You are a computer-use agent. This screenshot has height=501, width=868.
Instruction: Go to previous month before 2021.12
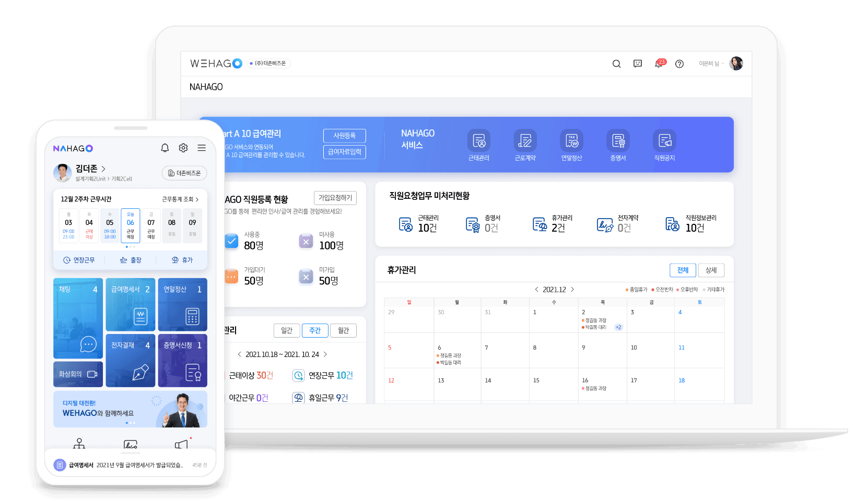click(536, 289)
